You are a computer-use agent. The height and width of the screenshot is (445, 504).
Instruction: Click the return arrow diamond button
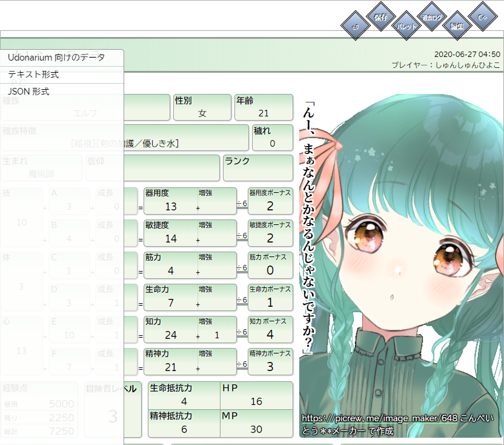coord(355,25)
